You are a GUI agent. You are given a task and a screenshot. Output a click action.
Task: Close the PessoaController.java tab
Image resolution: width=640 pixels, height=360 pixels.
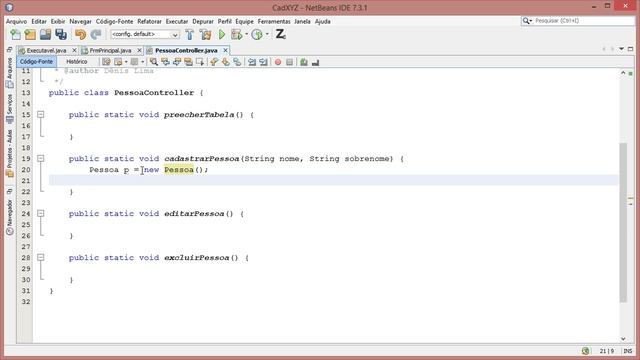pos(225,50)
